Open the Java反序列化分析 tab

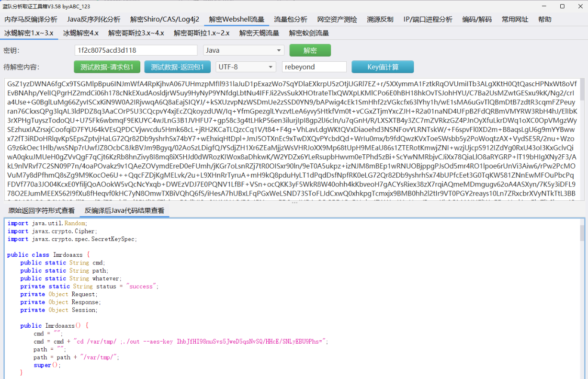click(x=93, y=20)
